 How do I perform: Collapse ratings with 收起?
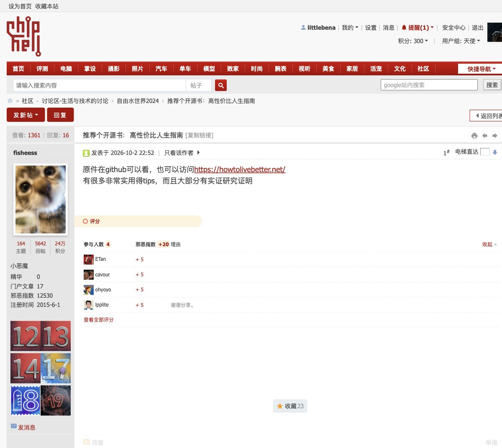[489, 245]
